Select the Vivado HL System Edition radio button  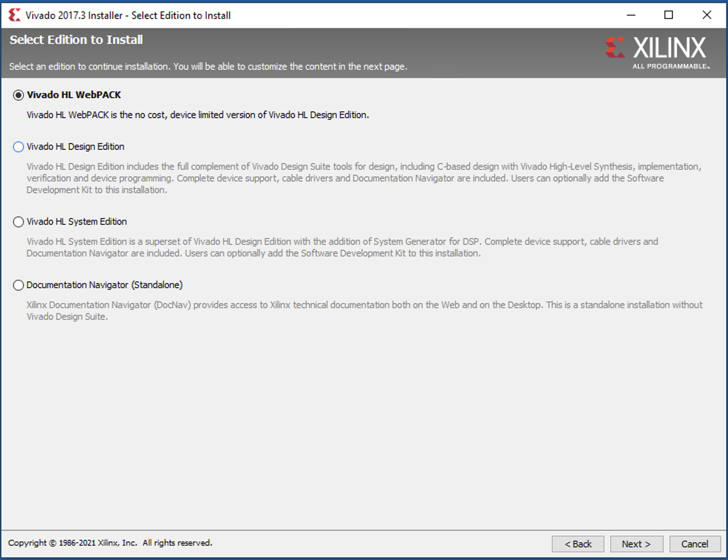click(18, 222)
